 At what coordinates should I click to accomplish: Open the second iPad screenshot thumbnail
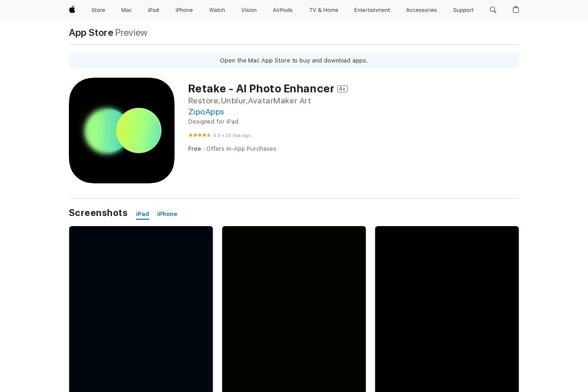pos(294,309)
